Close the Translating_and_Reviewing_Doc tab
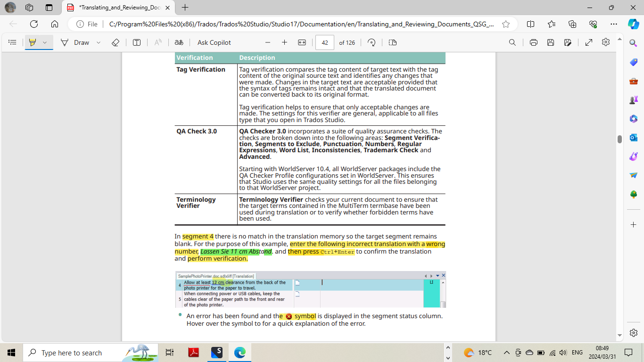 (168, 8)
